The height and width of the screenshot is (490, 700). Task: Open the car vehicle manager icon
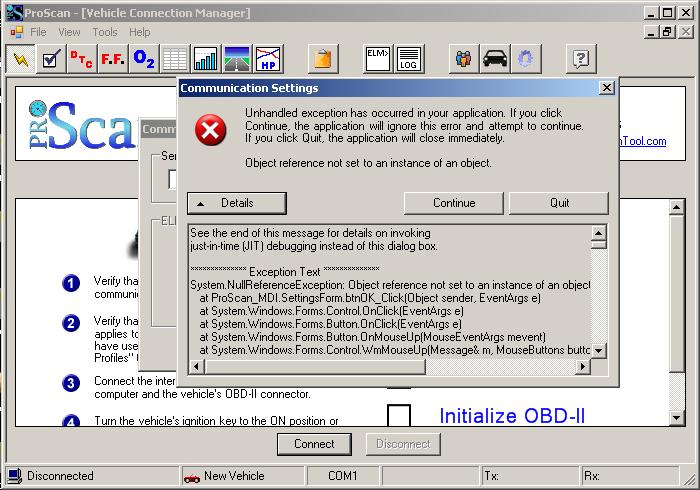[x=494, y=60]
